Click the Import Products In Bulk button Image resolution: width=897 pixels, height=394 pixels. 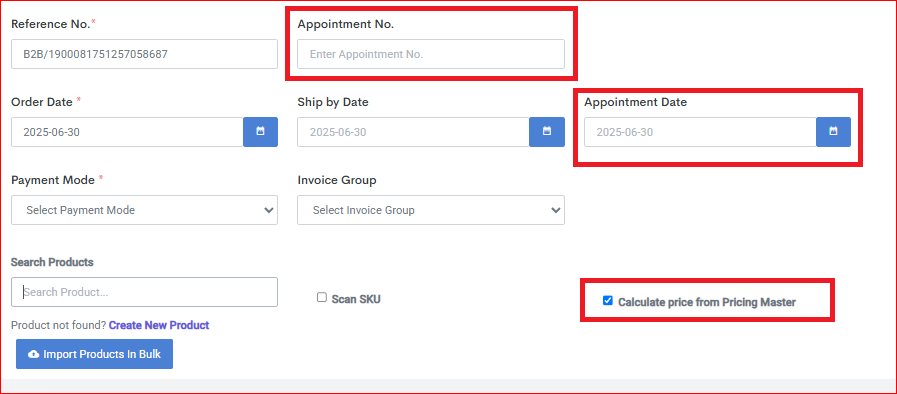(94, 354)
